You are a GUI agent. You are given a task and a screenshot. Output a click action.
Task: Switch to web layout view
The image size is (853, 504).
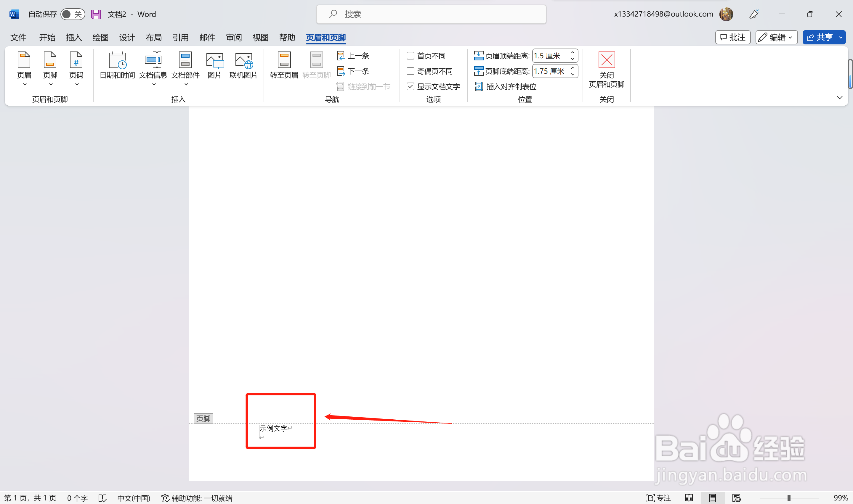736,498
